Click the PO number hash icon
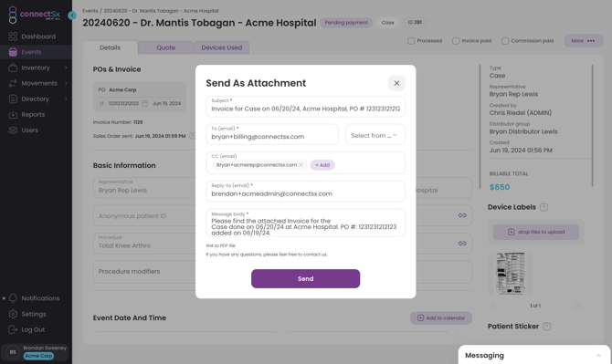Viewport: 612px width, 364px height. (102, 104)
